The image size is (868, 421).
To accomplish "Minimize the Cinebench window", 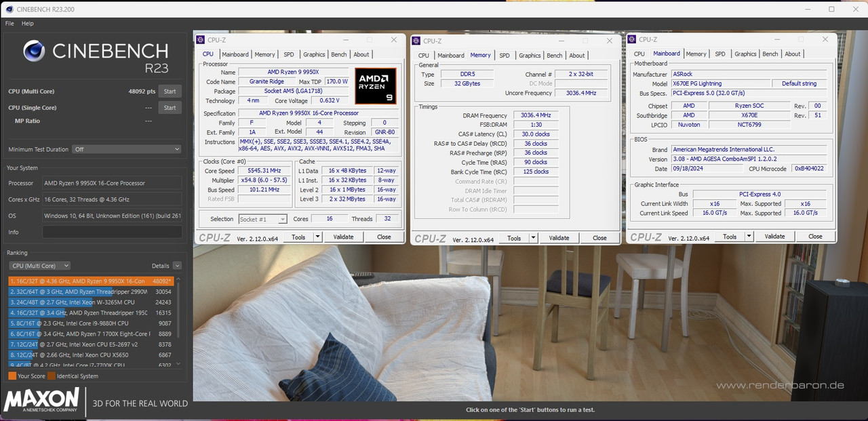I will coord(808,9).
